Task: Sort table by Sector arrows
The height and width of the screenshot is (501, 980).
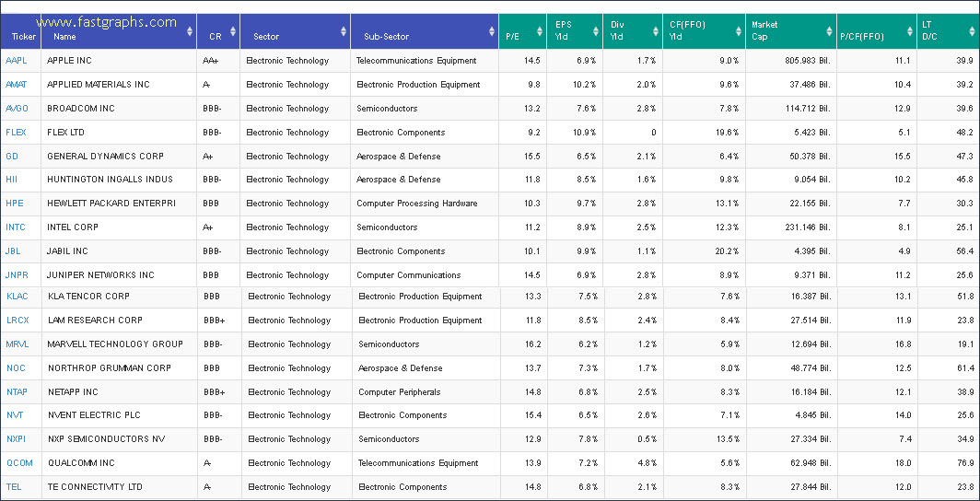Action: [344, 31]
